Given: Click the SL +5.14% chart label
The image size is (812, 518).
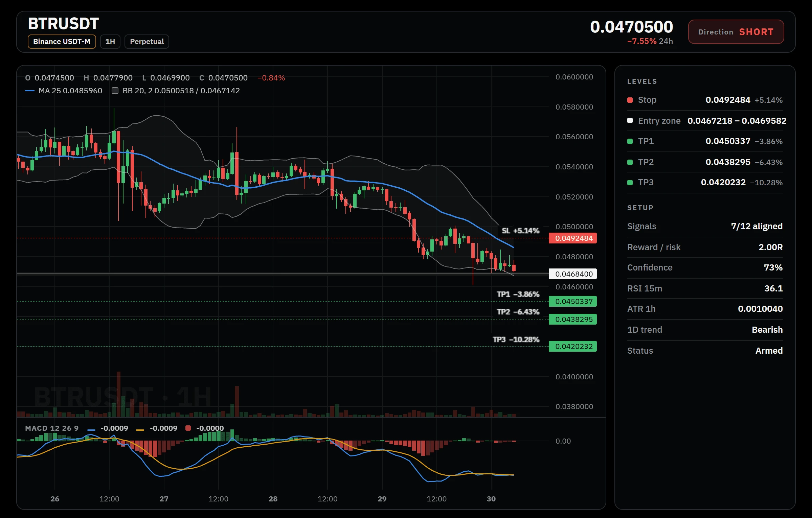Looking at the screenshot, I should click(520, 231).
